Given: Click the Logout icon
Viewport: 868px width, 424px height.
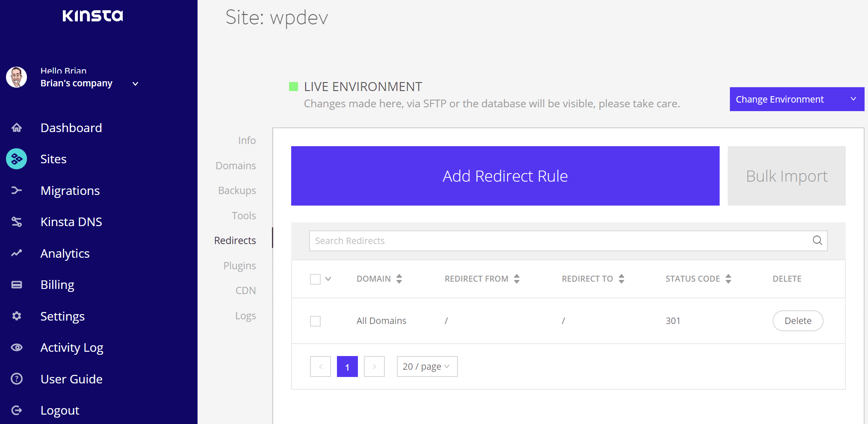Looking at the screenshot, I should pyautogui.click(x=17, y=410).
